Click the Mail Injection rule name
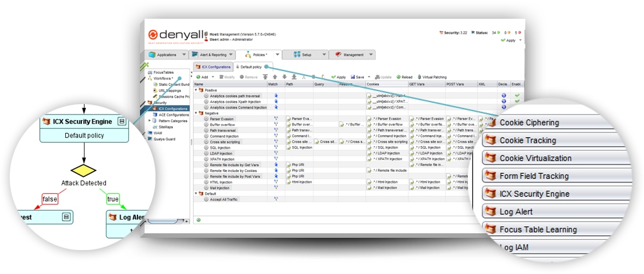The image size is (644, 274). pyautogui.click(x=220, y=187)
